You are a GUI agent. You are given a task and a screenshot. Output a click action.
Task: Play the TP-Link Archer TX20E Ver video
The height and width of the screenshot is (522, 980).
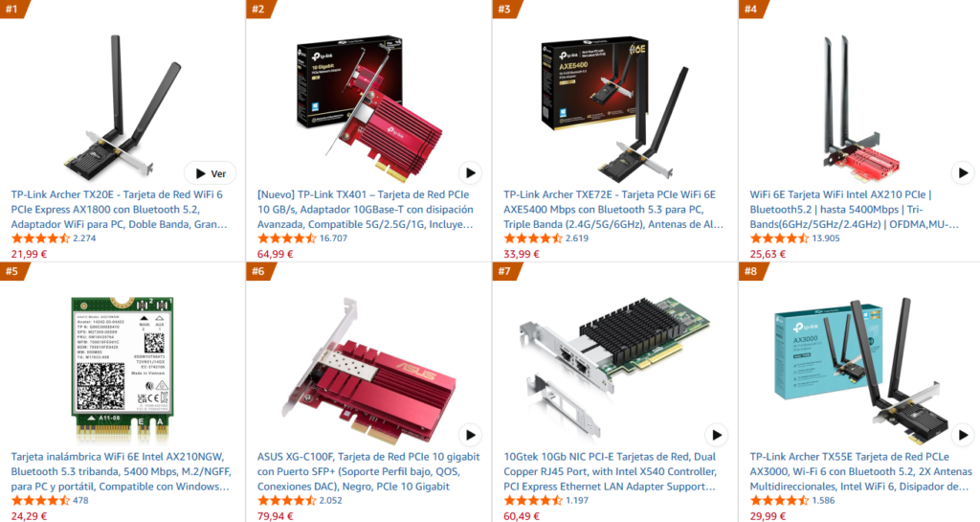point(210,173)
